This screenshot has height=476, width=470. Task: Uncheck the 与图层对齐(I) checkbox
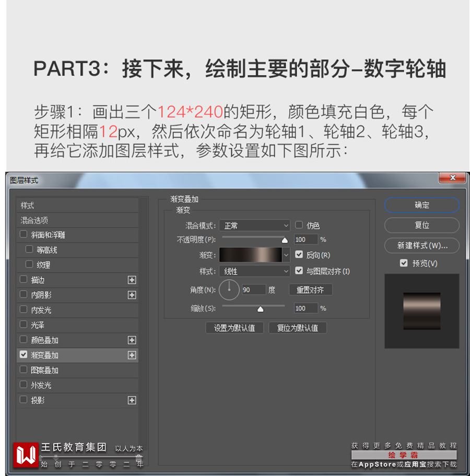[x=299, y=270]
